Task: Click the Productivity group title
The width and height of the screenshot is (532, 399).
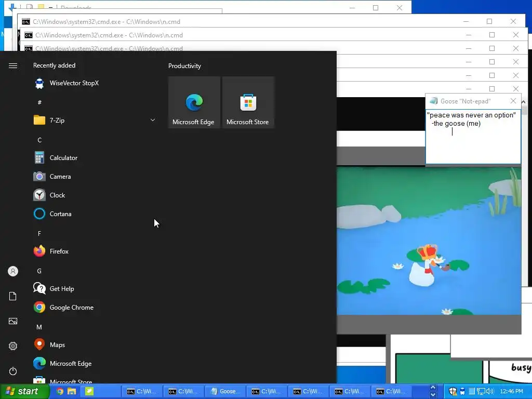Action: coord(184,66)
